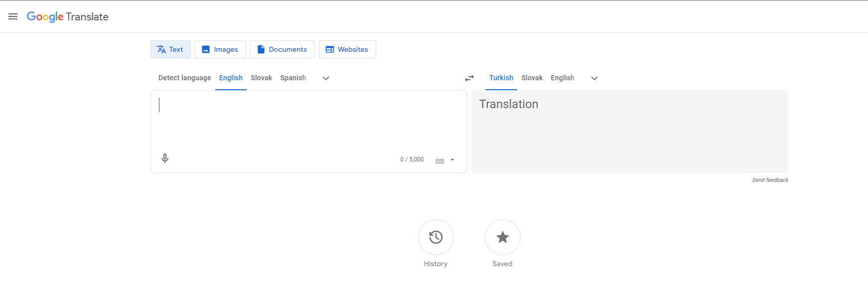Click the Send feedback link
The image size is (868, 295).
[770, 180]
